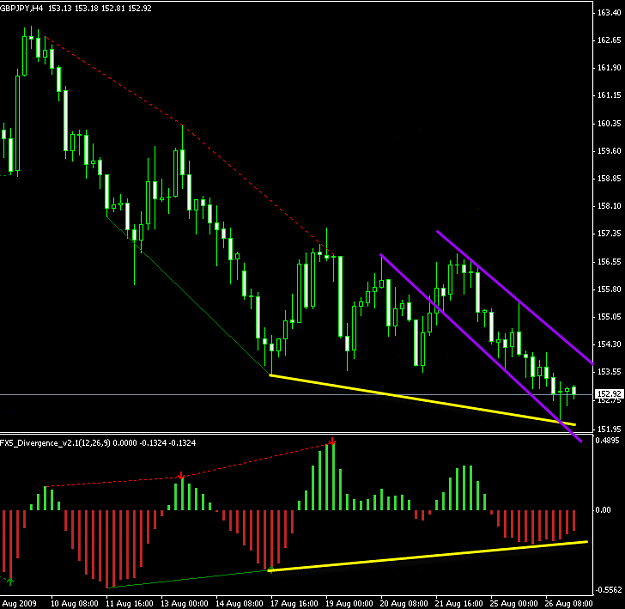Click the red down arrow above the 13 Aug histogram bars

(x=181, y=475)
